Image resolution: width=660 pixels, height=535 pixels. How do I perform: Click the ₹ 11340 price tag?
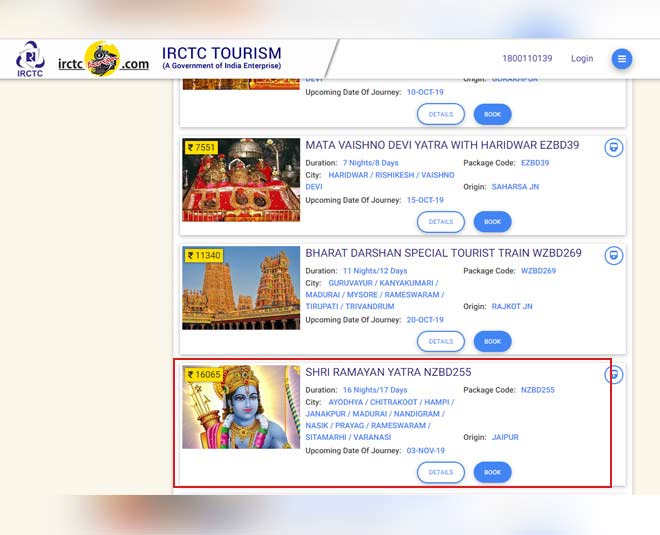204,256
